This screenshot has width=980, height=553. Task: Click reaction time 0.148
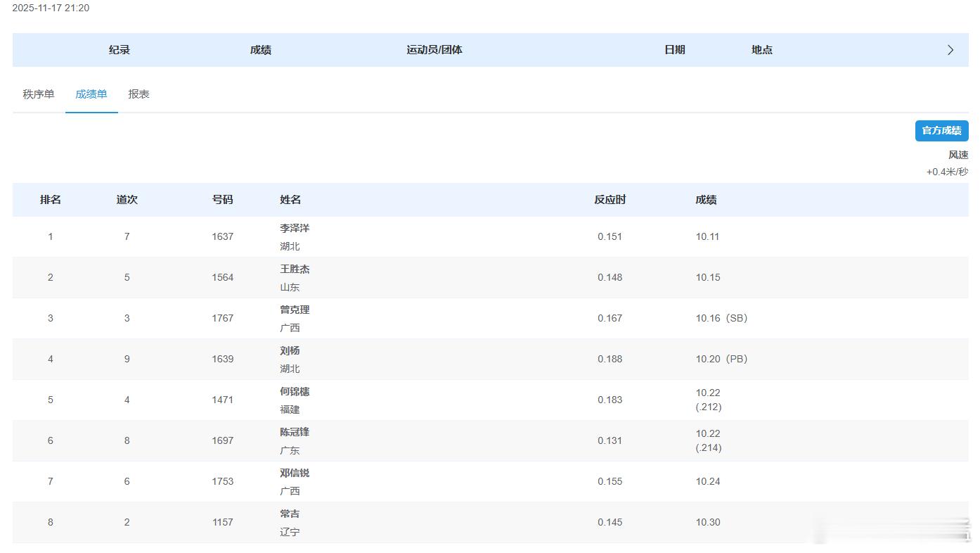pyautogui.click(x=610, y=277)
